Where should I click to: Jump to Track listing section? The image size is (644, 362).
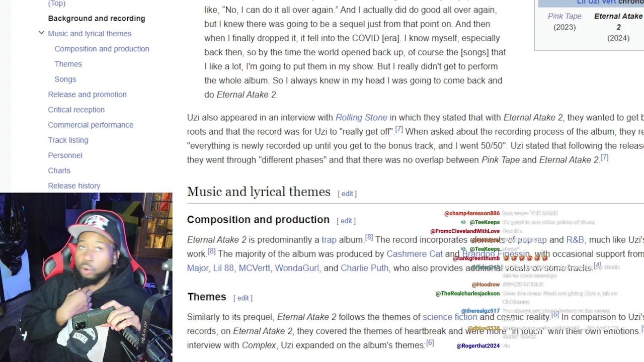68,140
